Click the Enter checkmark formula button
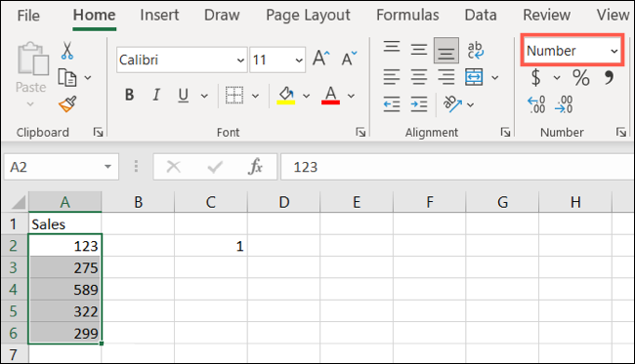Viewport: 635px width, 364px height. (215, 167)
